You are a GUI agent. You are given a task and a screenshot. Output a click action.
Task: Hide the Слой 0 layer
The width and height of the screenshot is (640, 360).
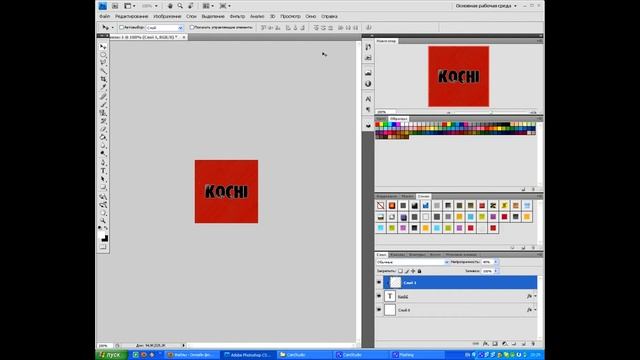pyautogui.click(x=379, y=310)
